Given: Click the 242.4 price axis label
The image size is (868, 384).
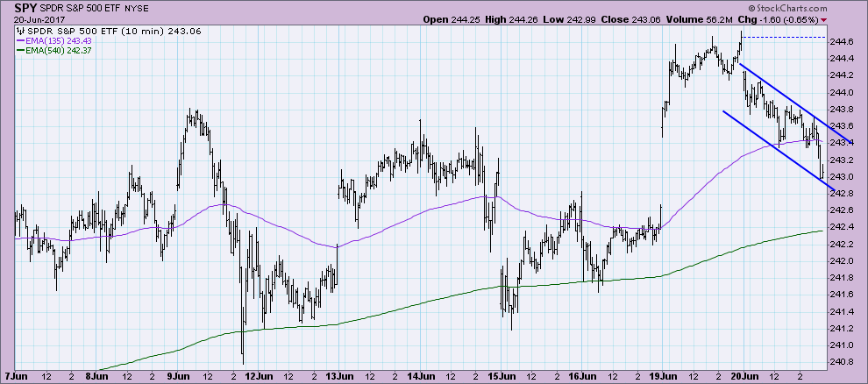Looking at the screenshot, I should pyautogui.click(x=842, y=227).
